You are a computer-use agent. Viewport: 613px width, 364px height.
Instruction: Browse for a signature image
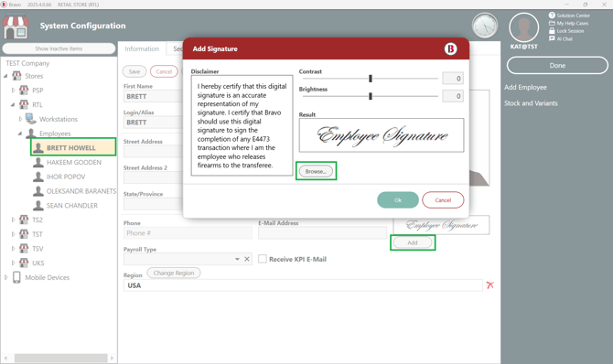(x=316, y=171)
